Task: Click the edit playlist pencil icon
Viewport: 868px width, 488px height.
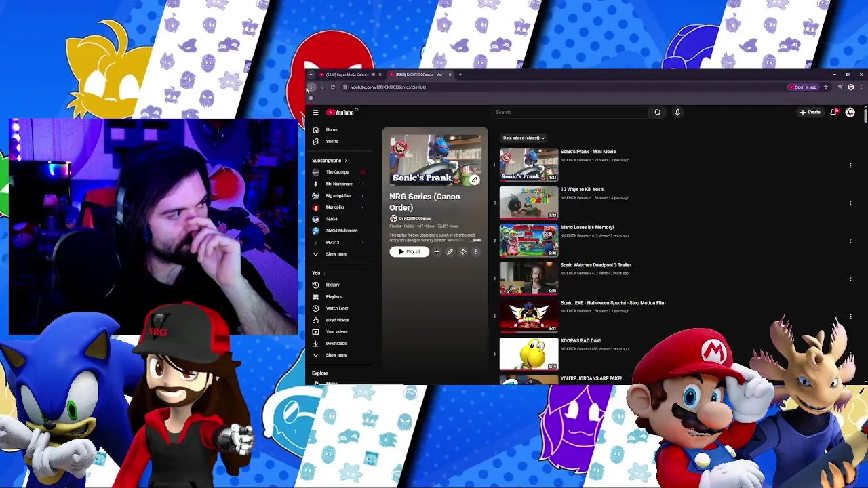Action: tap(450, 252)
